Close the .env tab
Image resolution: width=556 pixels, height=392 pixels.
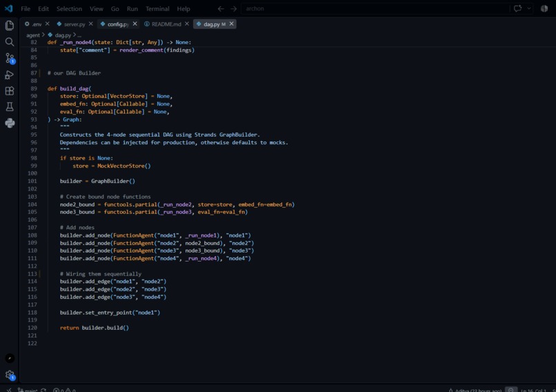click(48, 23)
